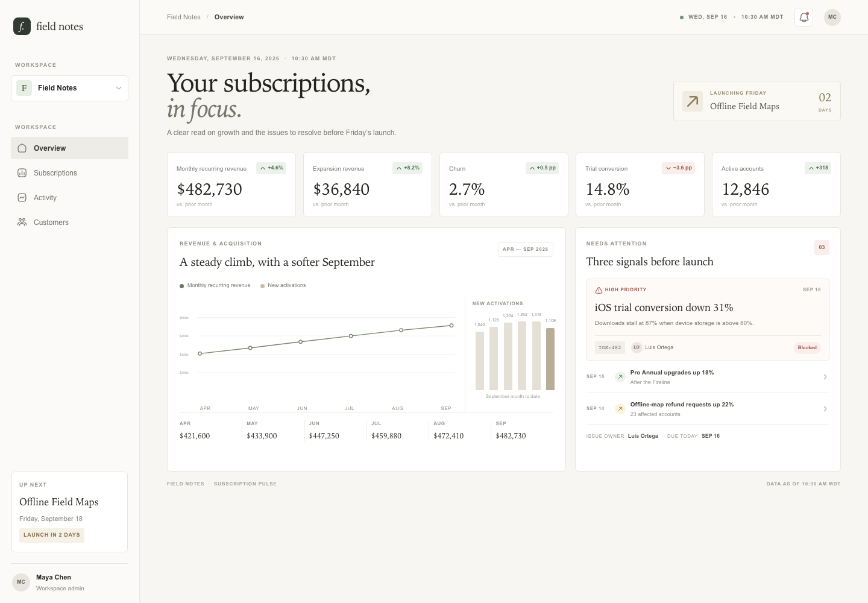Screen dimensions: 868x603
Task: Click the JUL $459,880 table value
Action: 386,436
